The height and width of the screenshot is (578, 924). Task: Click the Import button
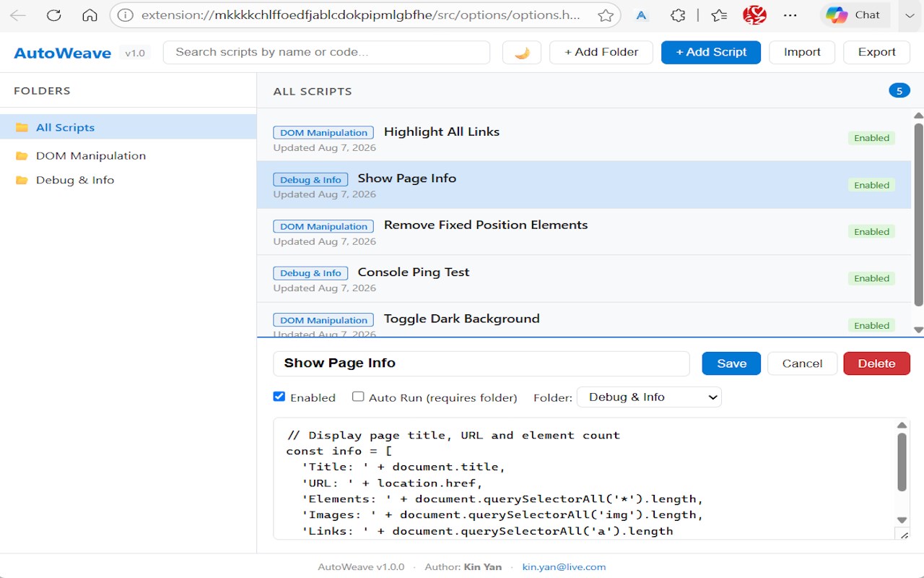point(802,53)
